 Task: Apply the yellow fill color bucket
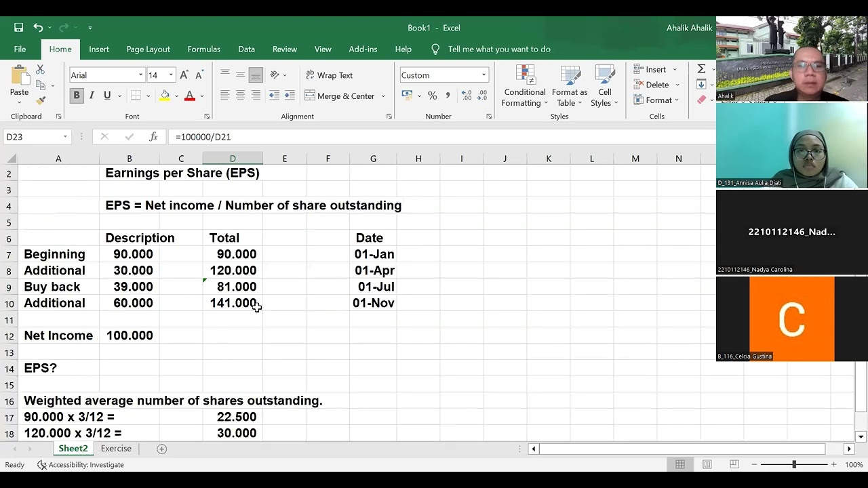coord(164,96)
